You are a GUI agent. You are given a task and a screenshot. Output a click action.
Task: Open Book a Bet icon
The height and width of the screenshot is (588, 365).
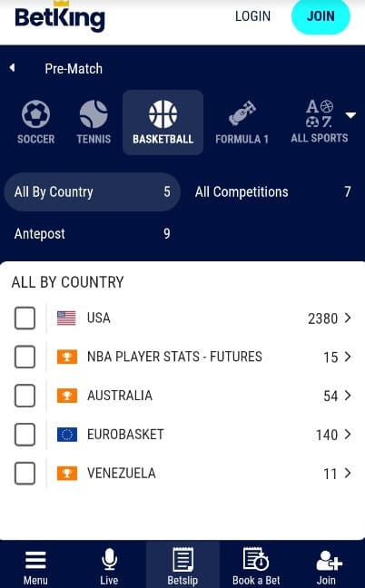pyautogui.click(x=256, y=559)
